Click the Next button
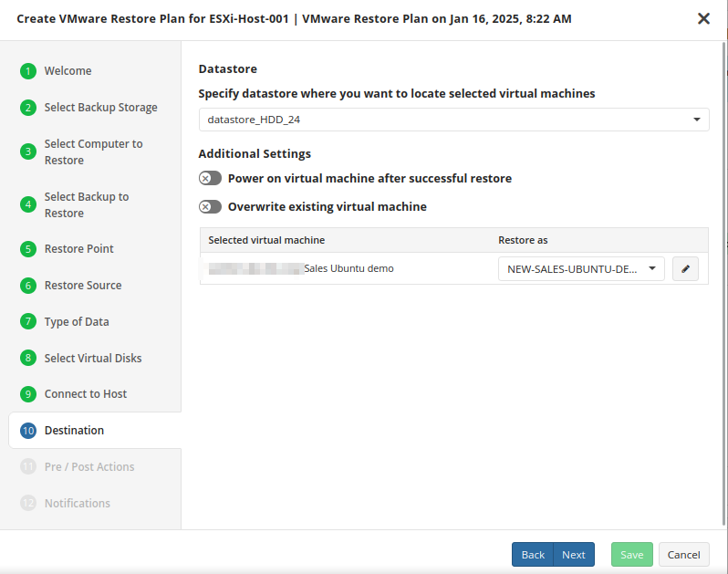 (x=574, y=555)
